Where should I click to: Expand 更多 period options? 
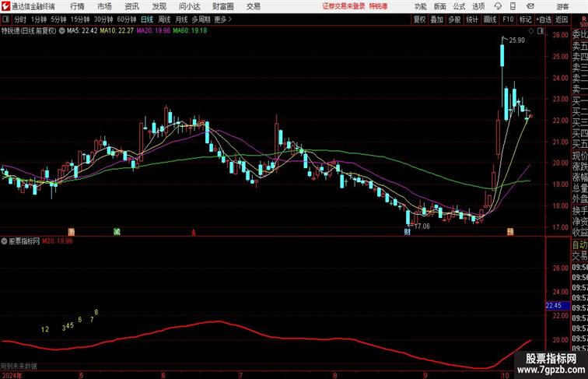[222, 19]
